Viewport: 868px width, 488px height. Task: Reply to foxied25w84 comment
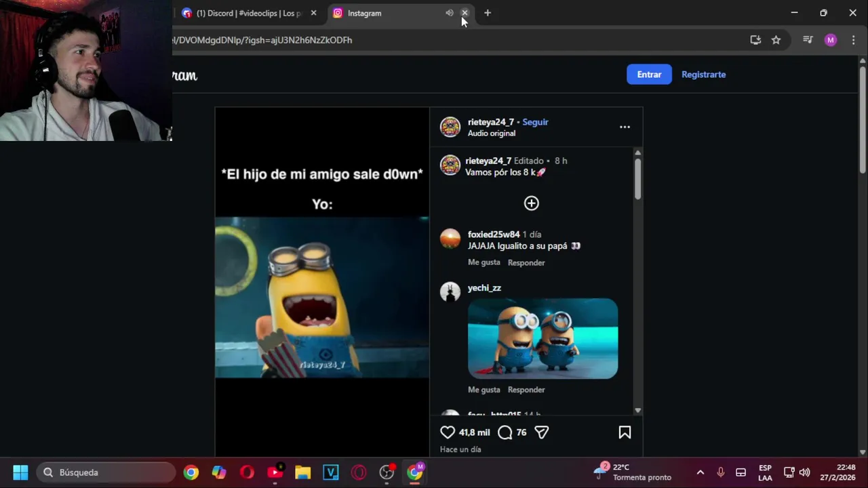(x=526, y=262)
